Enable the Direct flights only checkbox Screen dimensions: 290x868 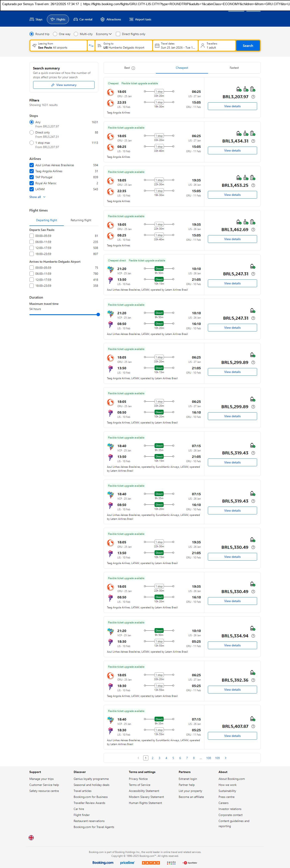tap(118, 34)
